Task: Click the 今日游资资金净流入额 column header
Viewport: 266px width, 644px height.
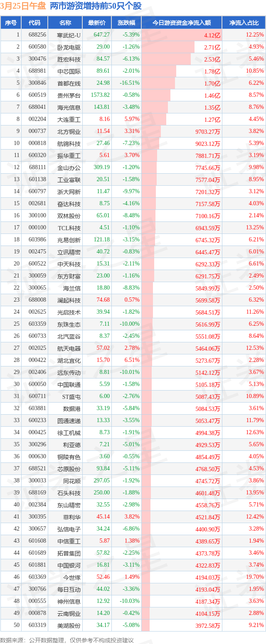Action: 182,23
